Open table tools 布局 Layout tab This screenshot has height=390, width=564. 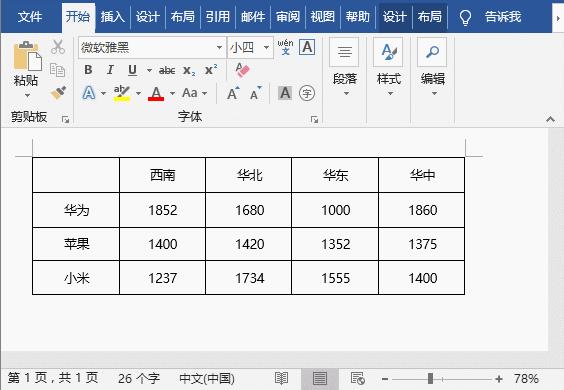pos(429,17)
